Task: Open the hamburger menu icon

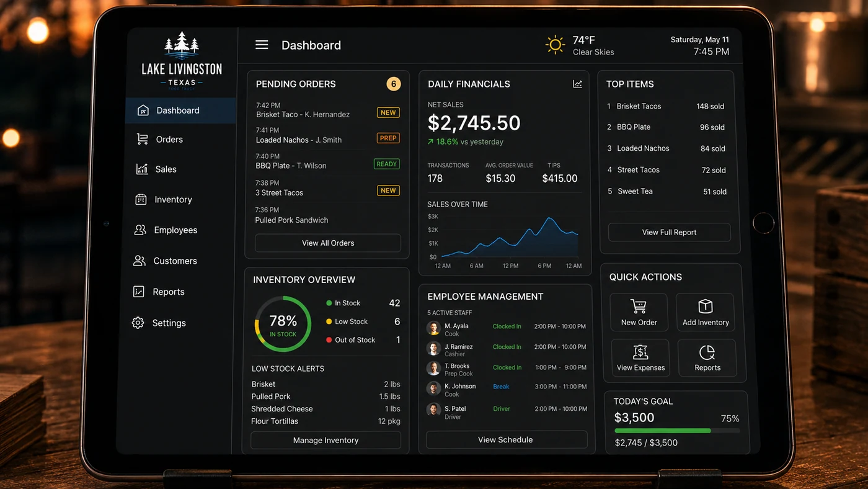Action: pyautogui.click(x=262, y=45)
